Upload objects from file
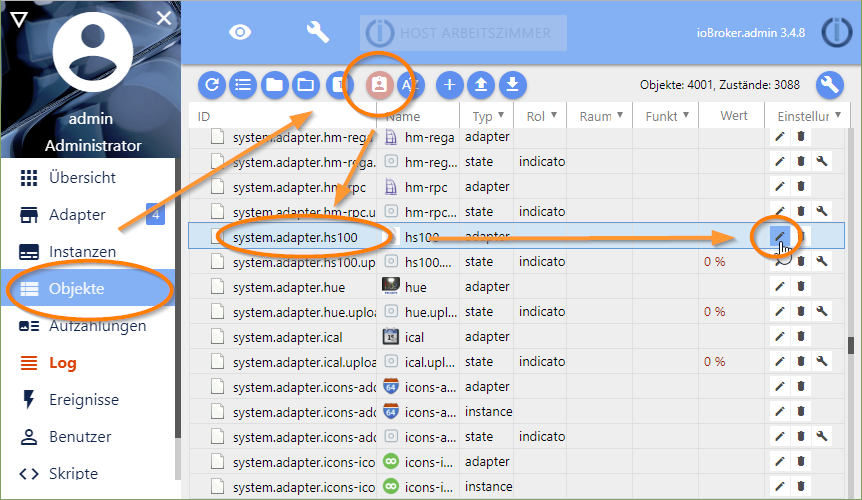This screenshot has height=500, width=862. (x=481, y=85)
